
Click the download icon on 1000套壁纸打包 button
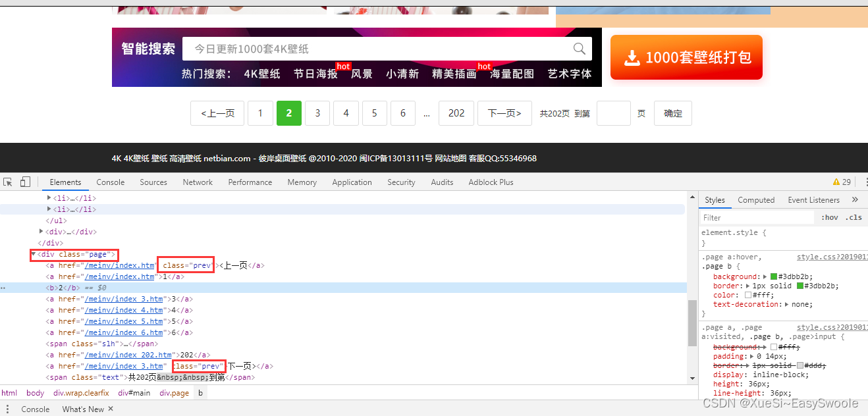click(x=632, y=57)
